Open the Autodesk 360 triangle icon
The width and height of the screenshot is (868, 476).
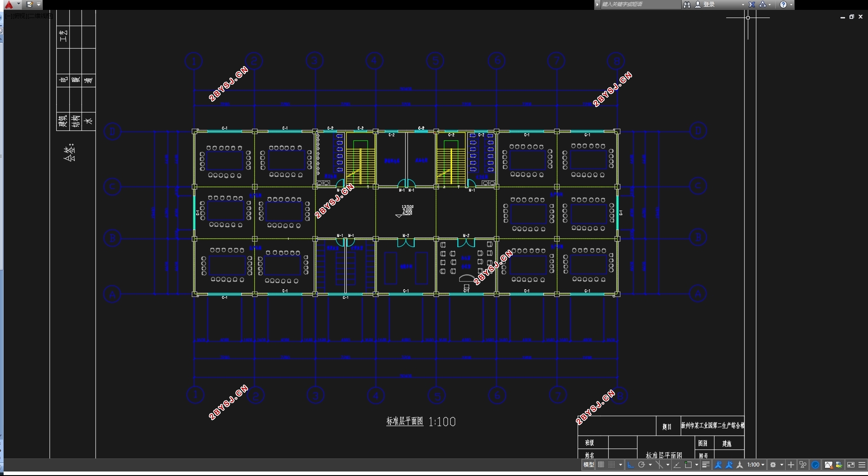(x=763, y=4)
